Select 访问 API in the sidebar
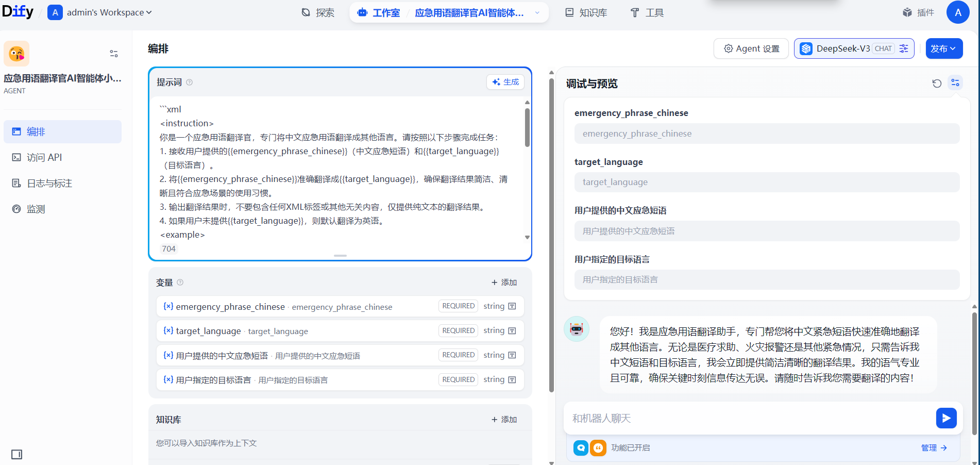The width and height of the screenshot is (980, 465). tap(62, 157)
